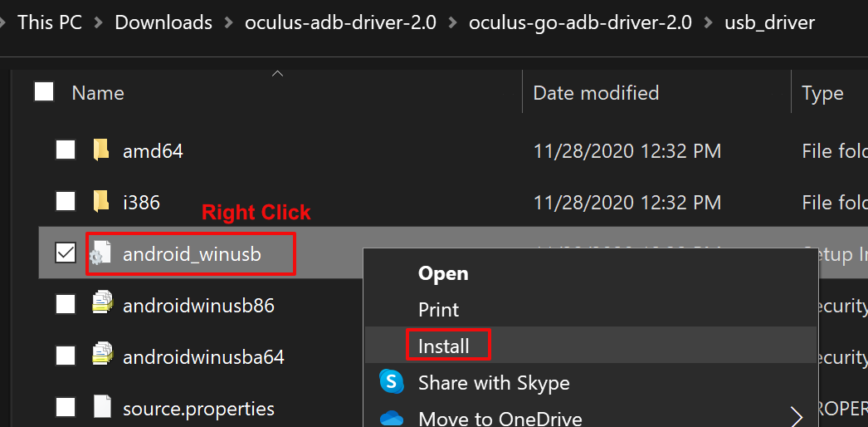Check the amd64 folder checkbox

[x=66, y=150]
